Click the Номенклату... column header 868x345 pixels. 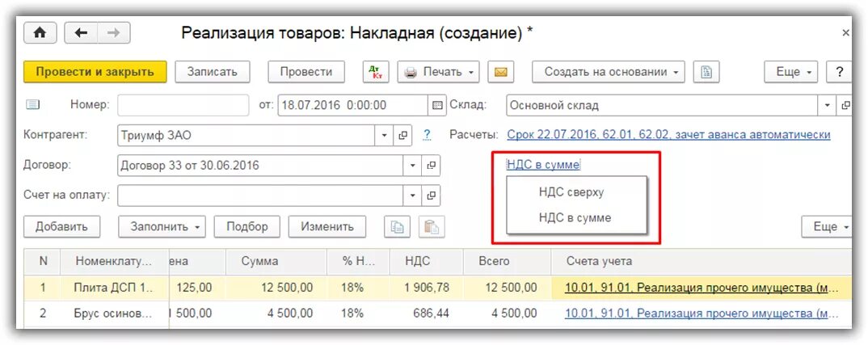click(x=114, y=262)
